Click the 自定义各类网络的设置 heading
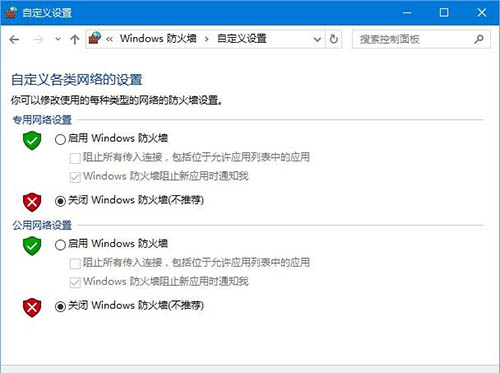This screenshot has width=500, height=373. (77, 80)
